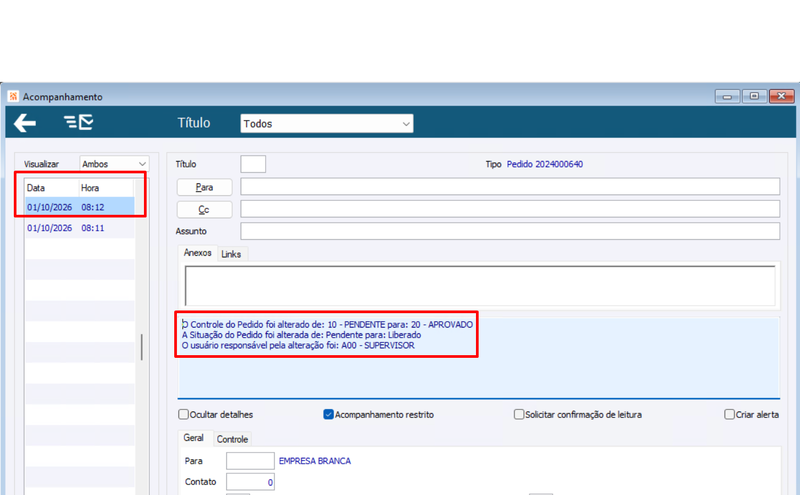Switch to the Anexos tab

pos(197,253)
